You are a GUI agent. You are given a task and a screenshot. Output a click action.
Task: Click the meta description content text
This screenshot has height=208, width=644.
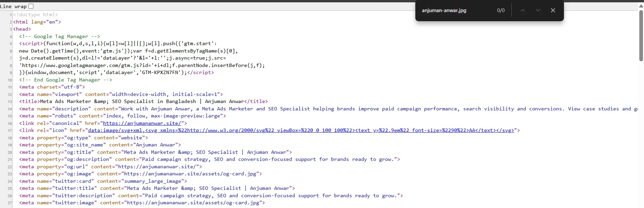tap(379, 109)
